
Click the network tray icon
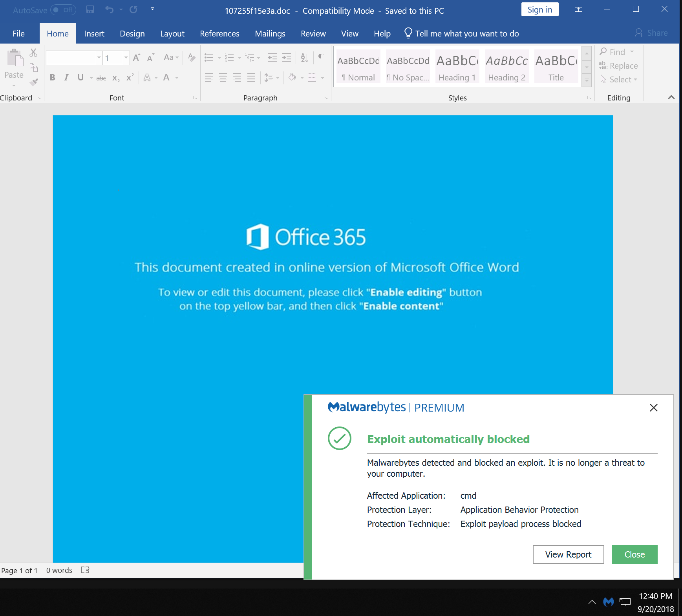pos(625,602)
